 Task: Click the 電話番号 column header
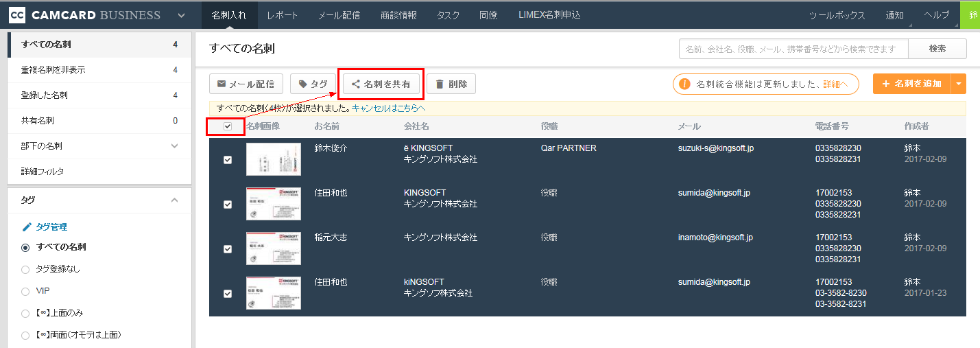pyautogui.click(x=833, y=126)
